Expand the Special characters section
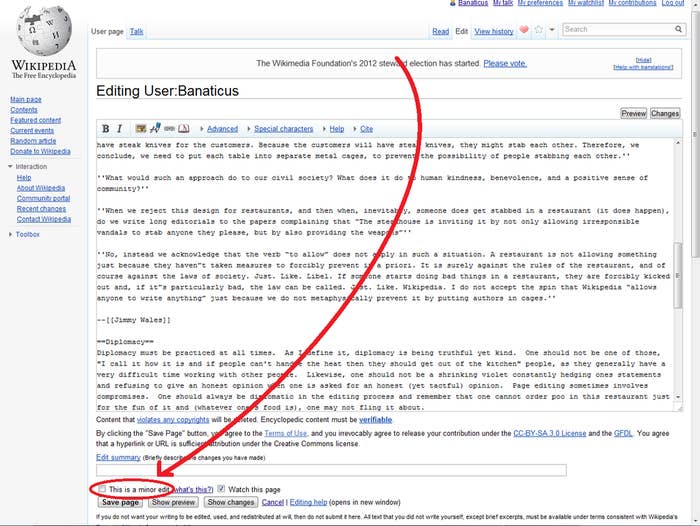The image size is (700, 526). point(283,129)
